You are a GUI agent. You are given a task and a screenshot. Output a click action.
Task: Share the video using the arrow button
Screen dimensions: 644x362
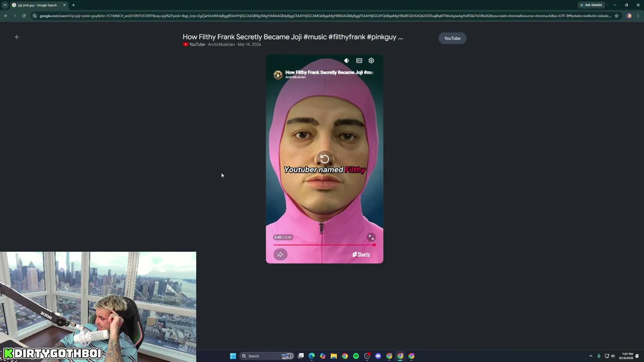pyautogui.click(x=280, y=254)
